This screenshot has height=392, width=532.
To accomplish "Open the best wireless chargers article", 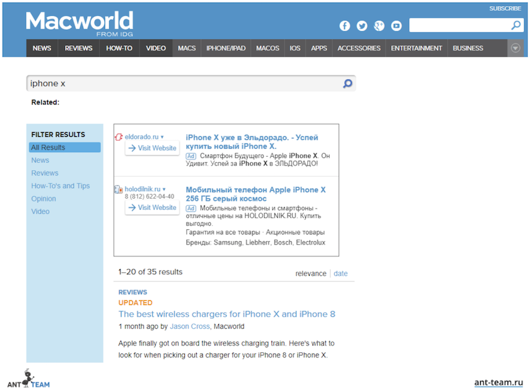I will click(227, 314).
